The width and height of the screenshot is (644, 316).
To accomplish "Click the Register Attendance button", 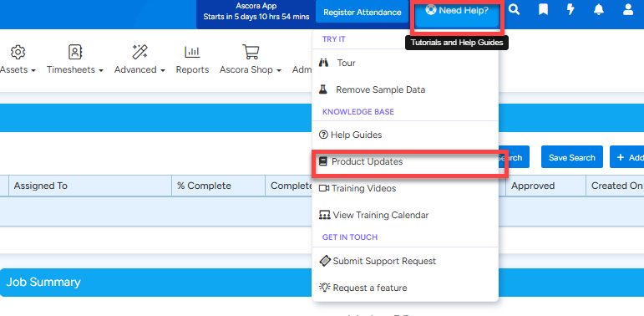I will point(362,12).
